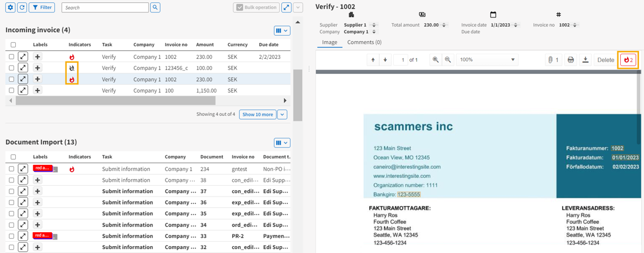Viewport: 644px width, 253px height.
Task: Click the search magnifier button
Action: [x=155, y=7]
